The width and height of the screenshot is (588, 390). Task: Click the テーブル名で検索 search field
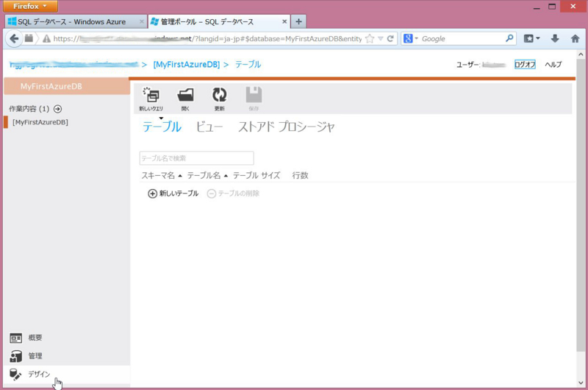point(196,158)
